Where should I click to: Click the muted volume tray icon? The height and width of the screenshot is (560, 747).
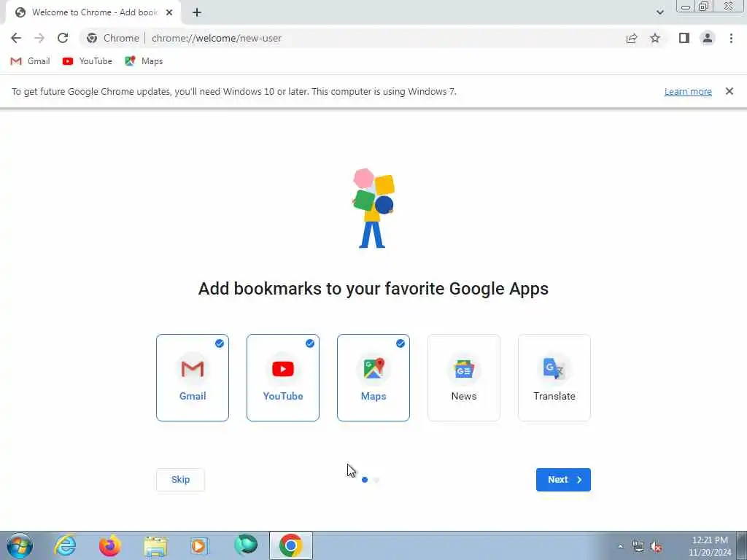coord(656,547)
